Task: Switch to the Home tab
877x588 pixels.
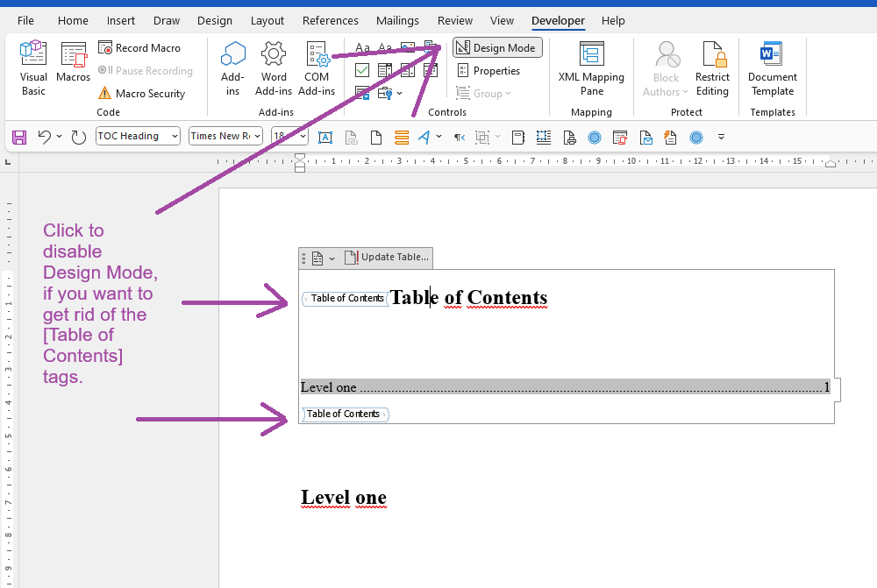Action: (73, 21)
